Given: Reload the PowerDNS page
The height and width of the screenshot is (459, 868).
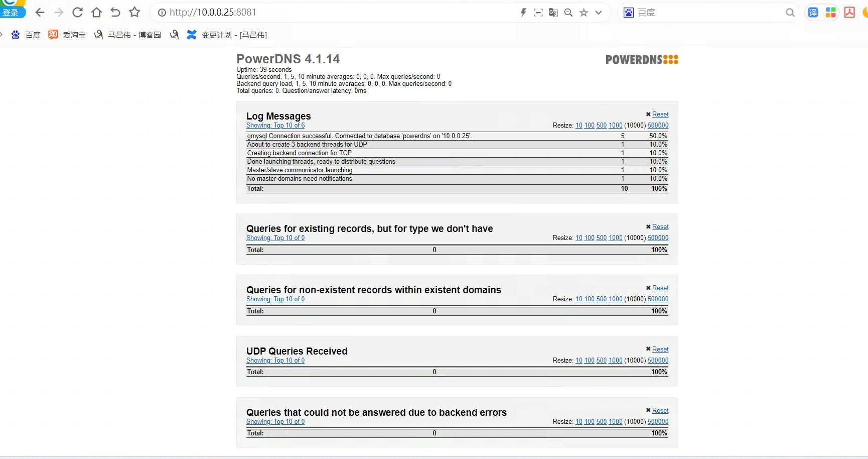Looking at the screenshot, I should click(77, 13).
